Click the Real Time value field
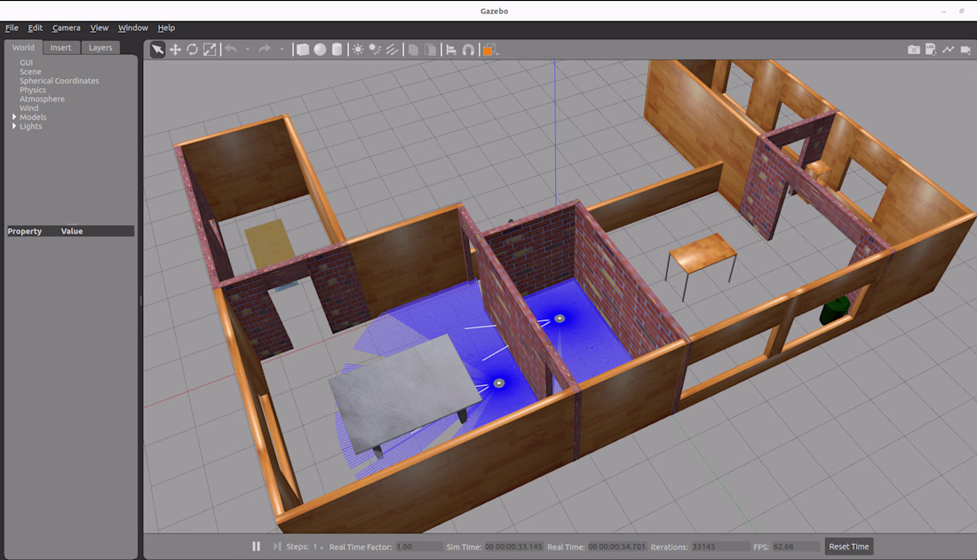Image resolution: width=977 pixels, height=560 pixels. [x=617, y=547]
